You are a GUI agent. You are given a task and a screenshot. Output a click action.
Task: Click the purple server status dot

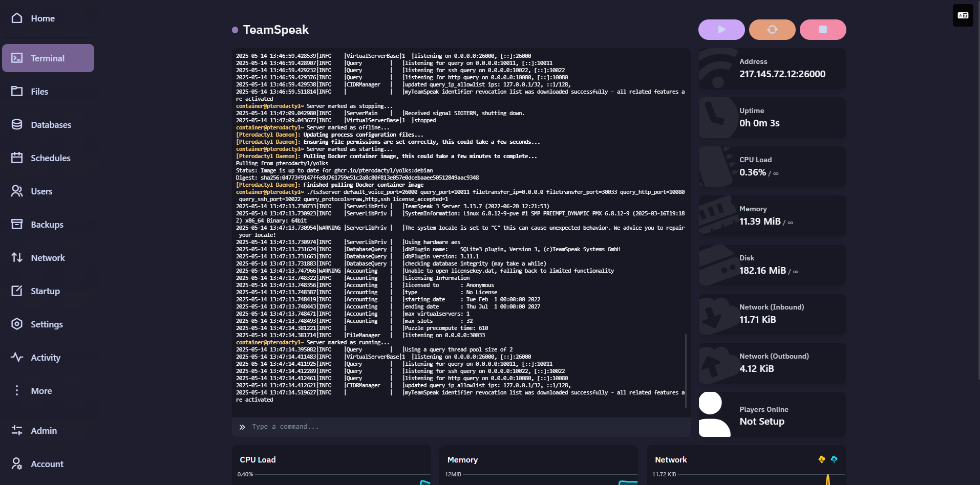point(235,30)
